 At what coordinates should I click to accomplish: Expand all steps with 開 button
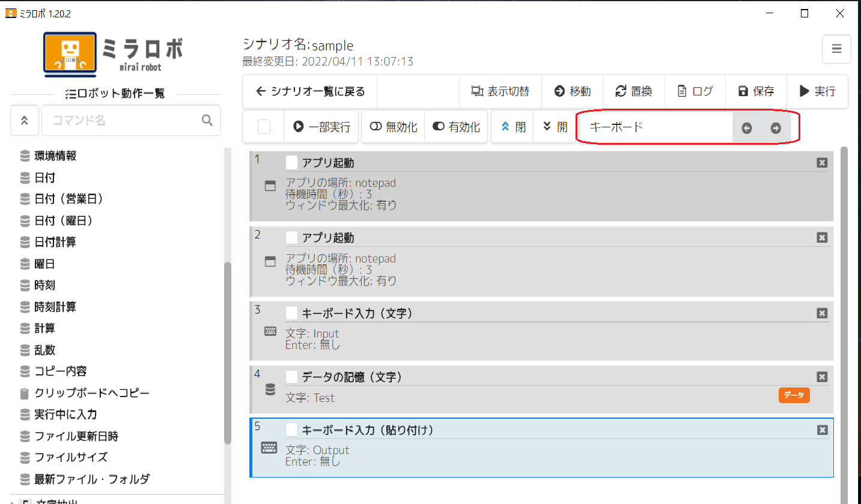(x=555, y=127)
